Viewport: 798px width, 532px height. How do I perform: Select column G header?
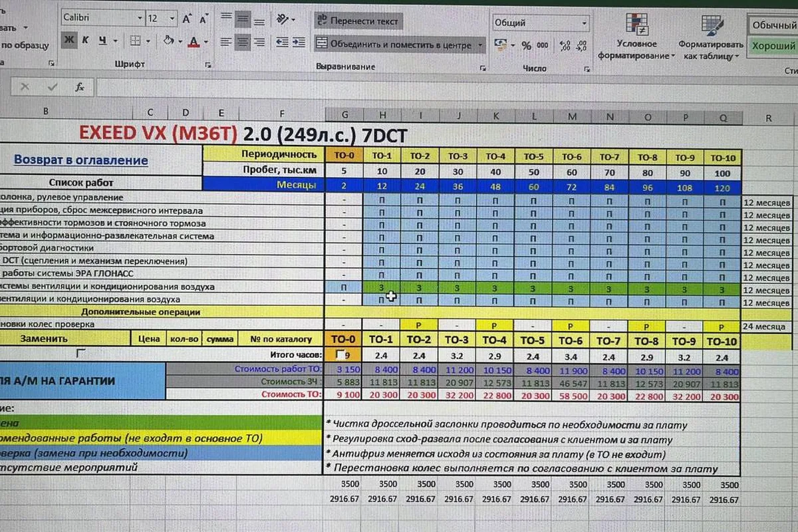point(344,116)
